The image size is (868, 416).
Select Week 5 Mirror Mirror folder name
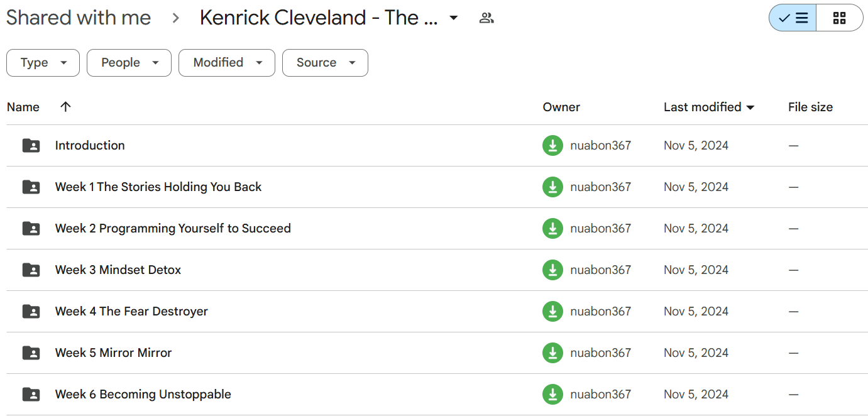coord(113,353)
